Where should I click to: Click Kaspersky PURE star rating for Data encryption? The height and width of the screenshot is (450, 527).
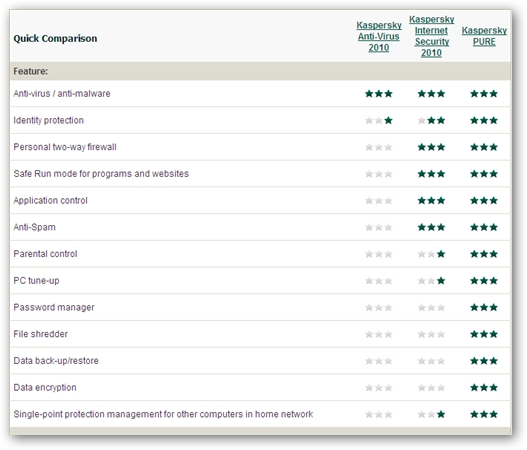[x=484, y=387]
